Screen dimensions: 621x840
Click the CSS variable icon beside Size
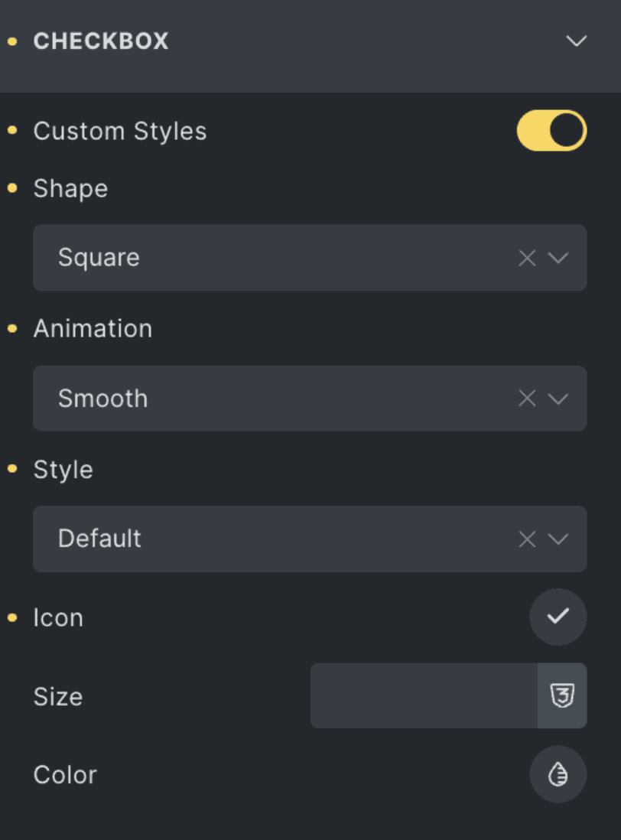pos(562,695)
